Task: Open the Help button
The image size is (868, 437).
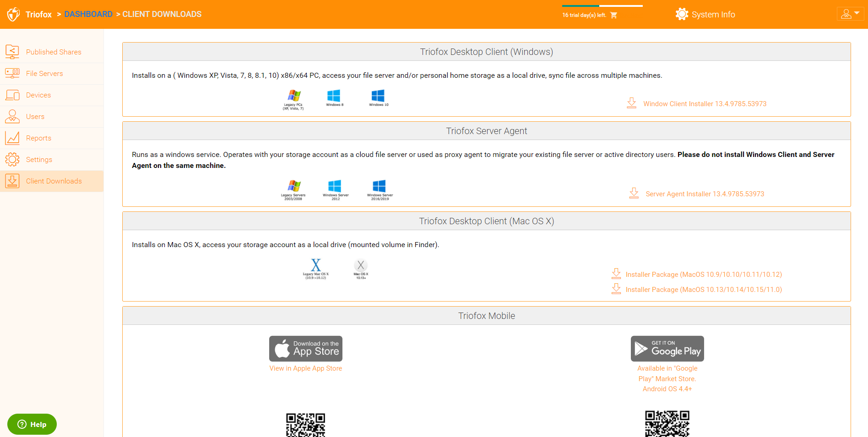Action: pyautogui.click(x=32, y=424)
